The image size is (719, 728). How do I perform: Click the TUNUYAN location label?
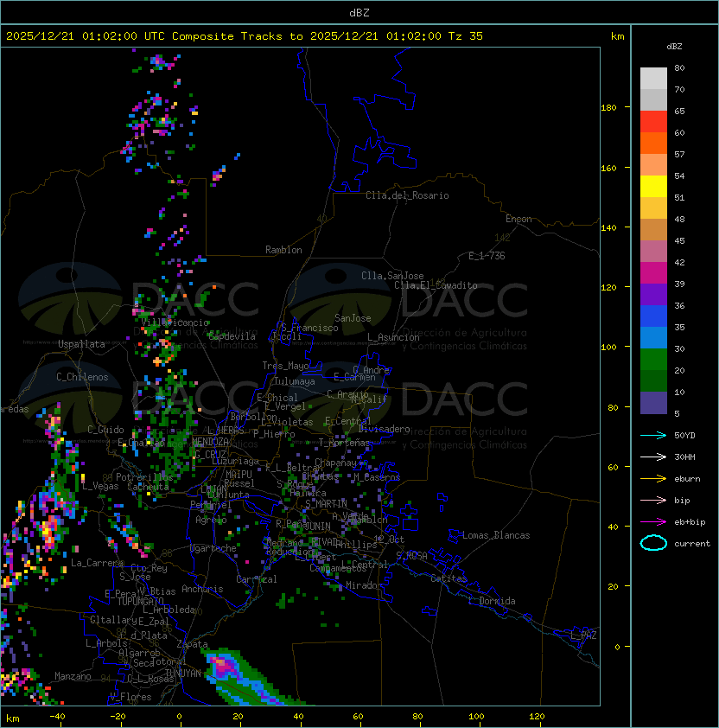[x=183, y=674]
